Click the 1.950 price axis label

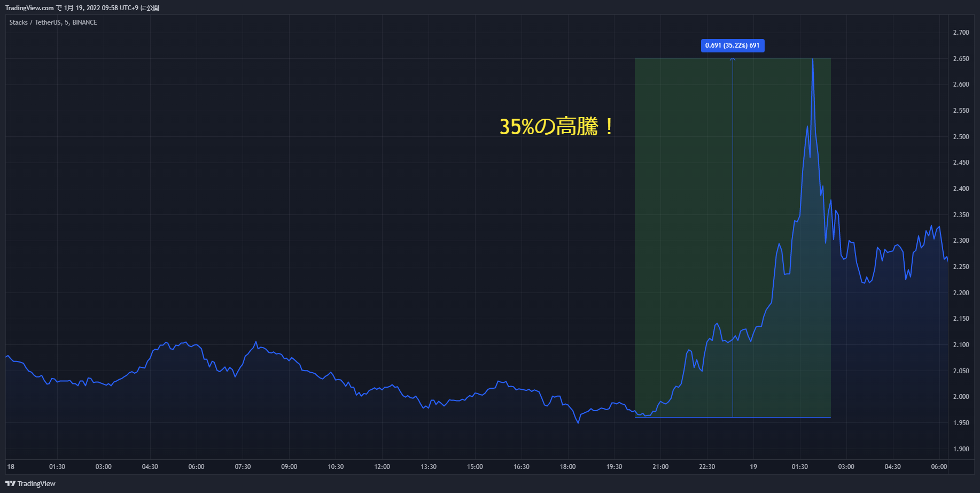(961, 423)
